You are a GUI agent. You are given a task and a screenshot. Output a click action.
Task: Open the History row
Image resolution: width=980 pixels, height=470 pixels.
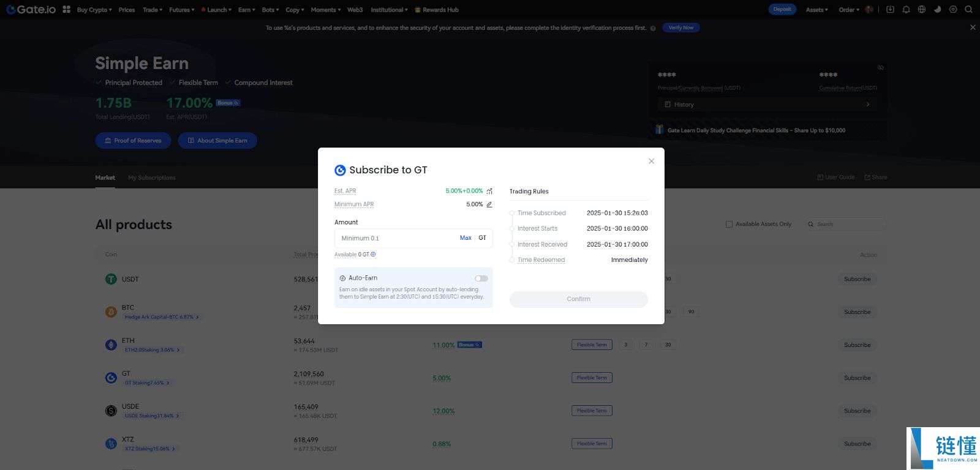point(767,105)
